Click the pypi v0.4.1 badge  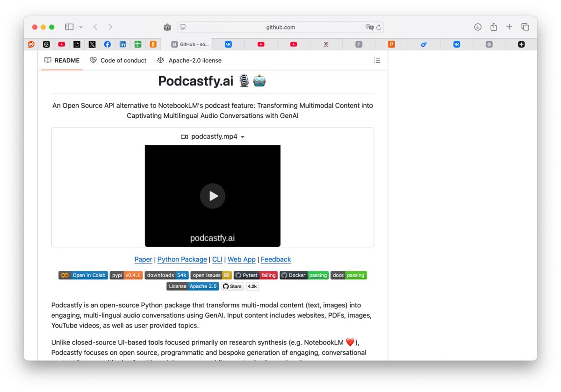click(126, 275)
